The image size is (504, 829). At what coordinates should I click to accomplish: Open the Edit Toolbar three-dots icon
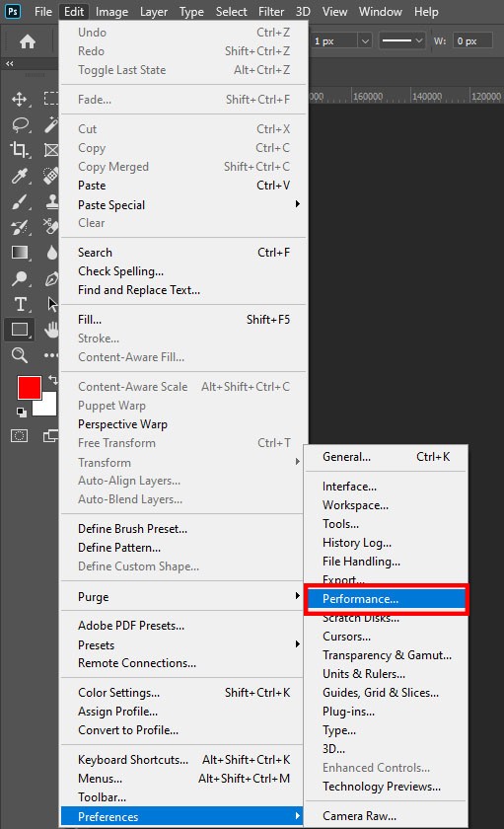50,355
